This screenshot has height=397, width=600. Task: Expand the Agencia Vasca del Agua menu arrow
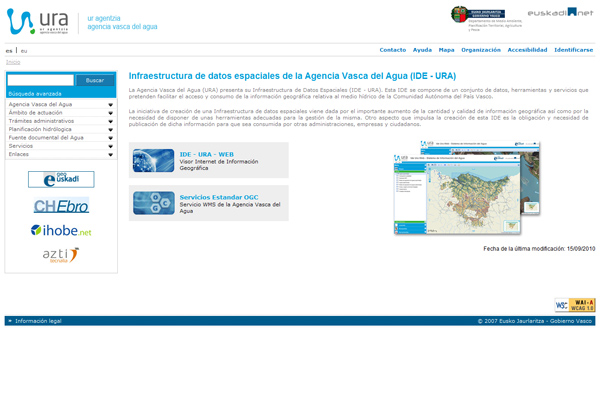[x=111, y=105]
